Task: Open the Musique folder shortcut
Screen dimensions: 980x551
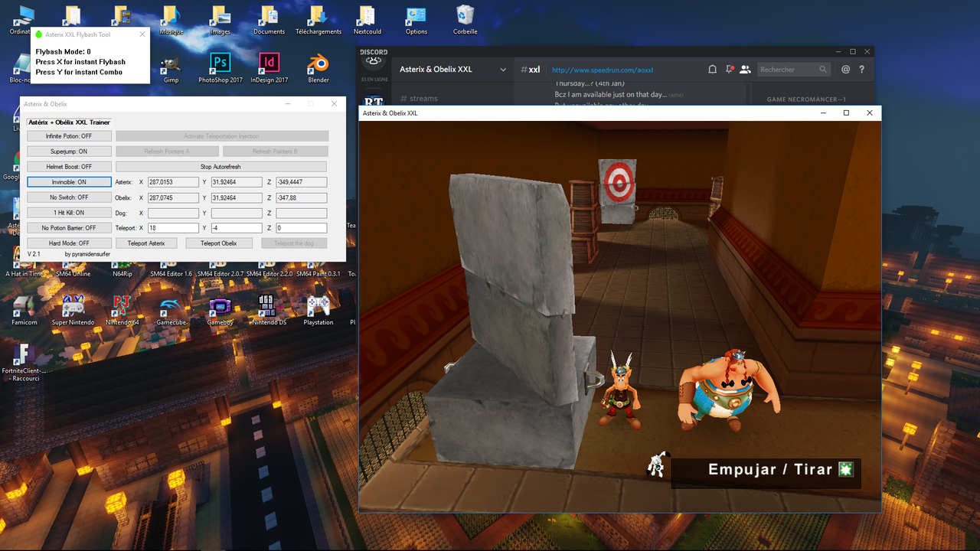Action: [x=171, y=20]
